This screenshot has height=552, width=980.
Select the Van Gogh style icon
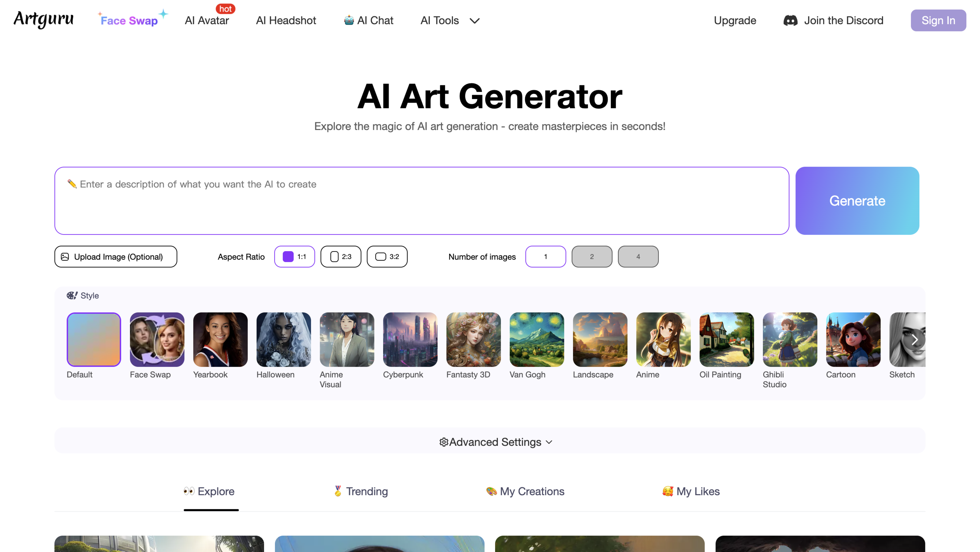(x=536, y=339)
